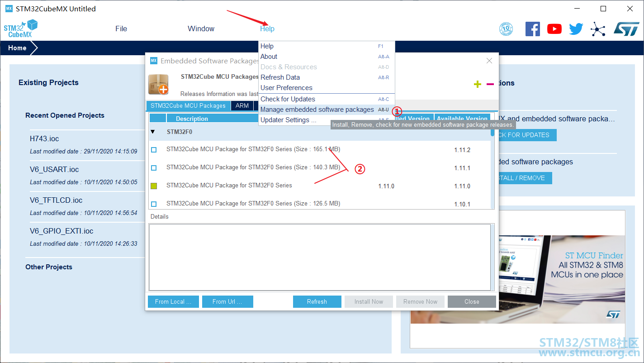
Task: Select the STM32F0 group row label
Action: (180, 132)
